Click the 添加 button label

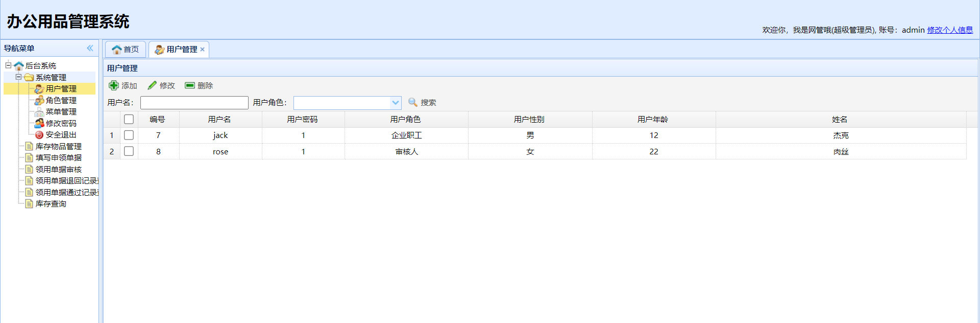click(x=129, y=85)
